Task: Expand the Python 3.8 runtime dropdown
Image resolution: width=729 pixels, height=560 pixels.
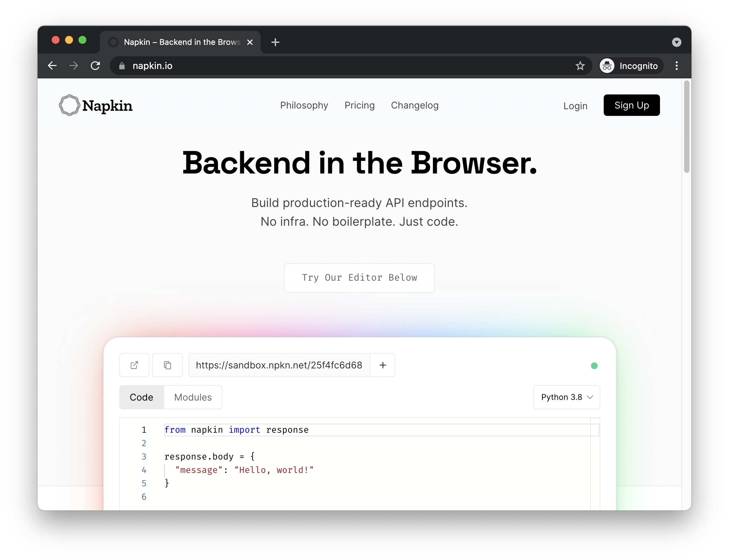Action: [x=567, y=397]
